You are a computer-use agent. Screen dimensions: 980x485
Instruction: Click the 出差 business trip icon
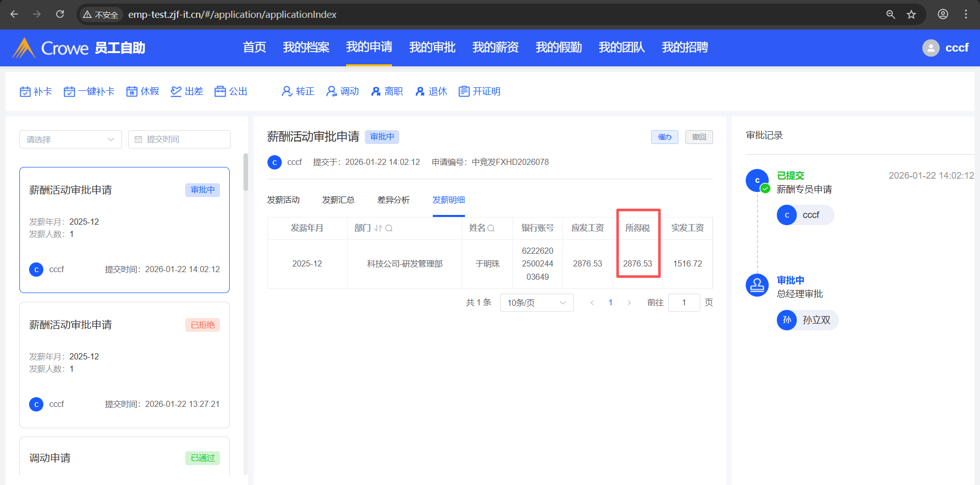[x=176, y=91]
